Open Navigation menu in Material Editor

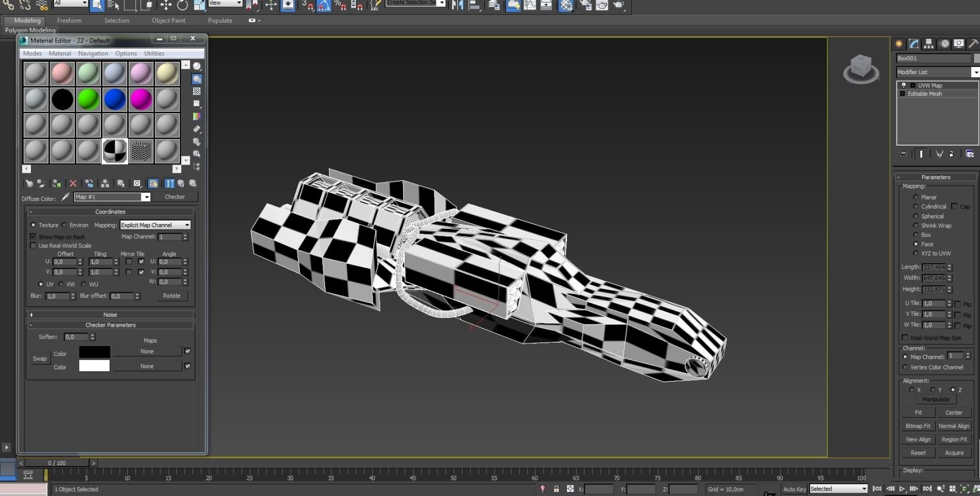[x=93, y=54]
